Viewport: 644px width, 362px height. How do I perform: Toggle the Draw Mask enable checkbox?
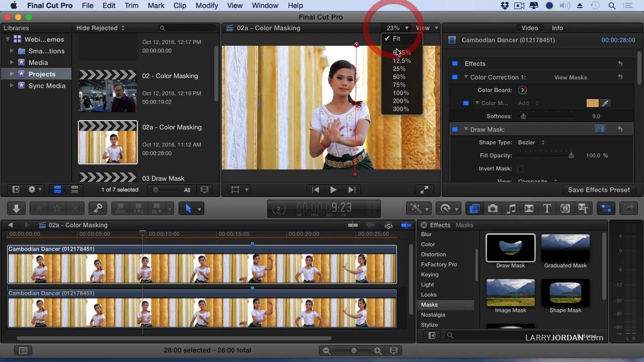[455, 129]
